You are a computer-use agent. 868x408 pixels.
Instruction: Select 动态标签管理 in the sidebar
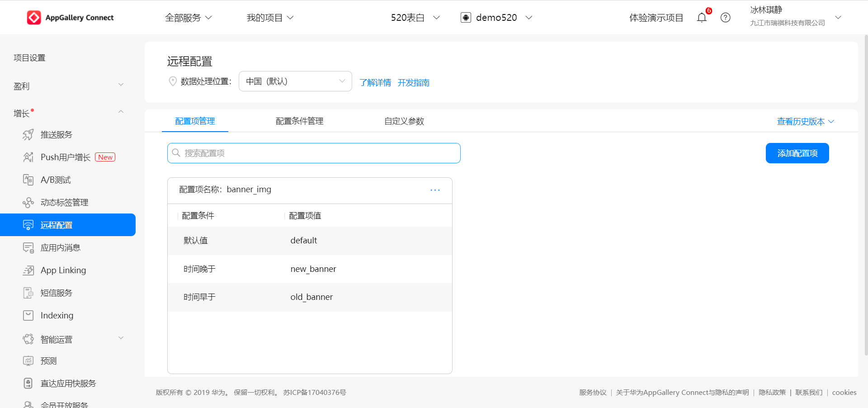(x=65, y=202)
